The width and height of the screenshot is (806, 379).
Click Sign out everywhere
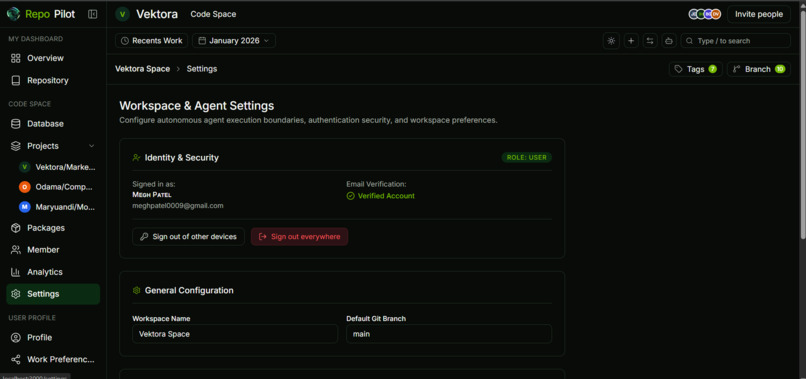(300, 237)
